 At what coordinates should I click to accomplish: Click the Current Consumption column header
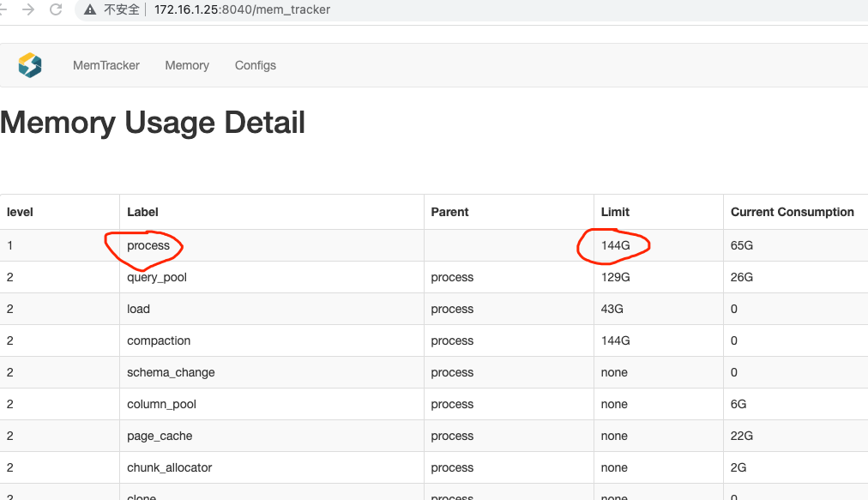coord(792,212)
